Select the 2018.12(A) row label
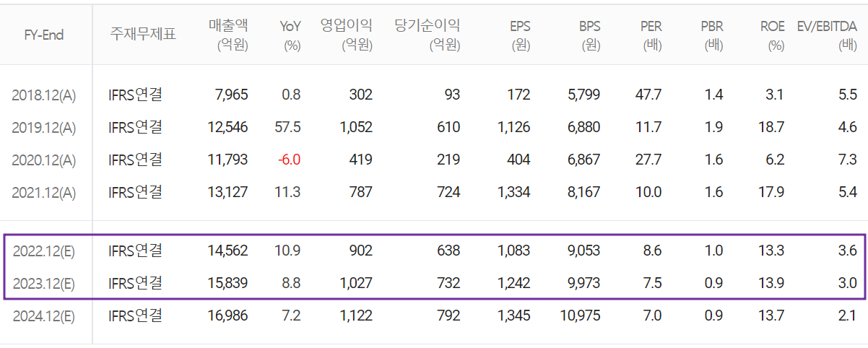The image size is (868, 348). (x=44, y=95)
